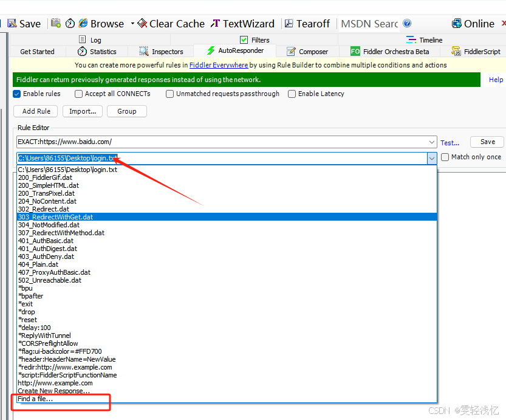The image size is (506, 420).
Task: Expand the EXACT:https://www.baidu.com/ match dropdown
Action: click(432, 142)
